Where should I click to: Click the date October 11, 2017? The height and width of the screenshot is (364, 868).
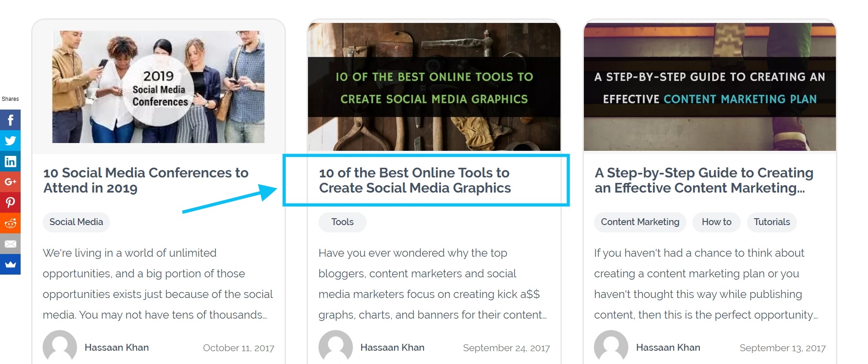pyautogui.click(x=239, y=348)
